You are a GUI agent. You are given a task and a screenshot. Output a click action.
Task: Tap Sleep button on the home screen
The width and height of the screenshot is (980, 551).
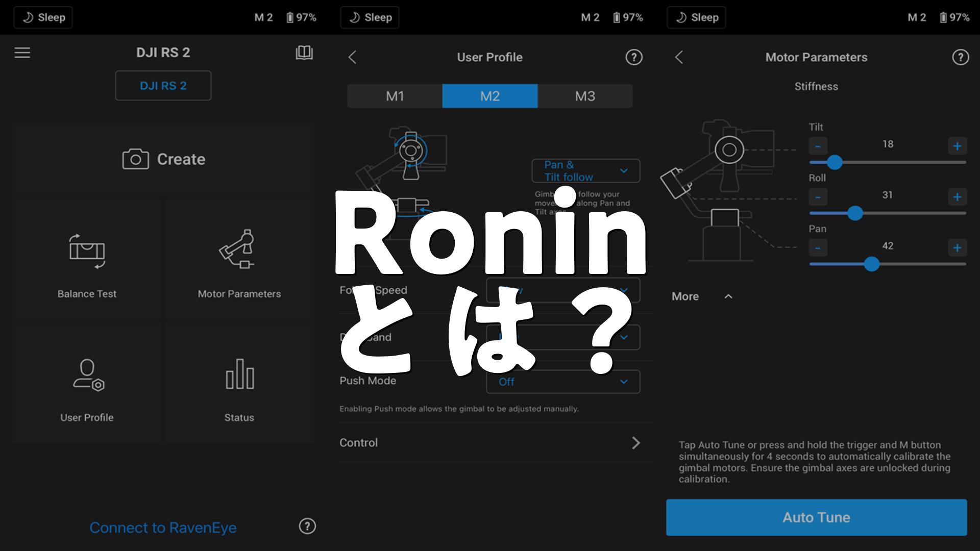click(x=43, y=17)
